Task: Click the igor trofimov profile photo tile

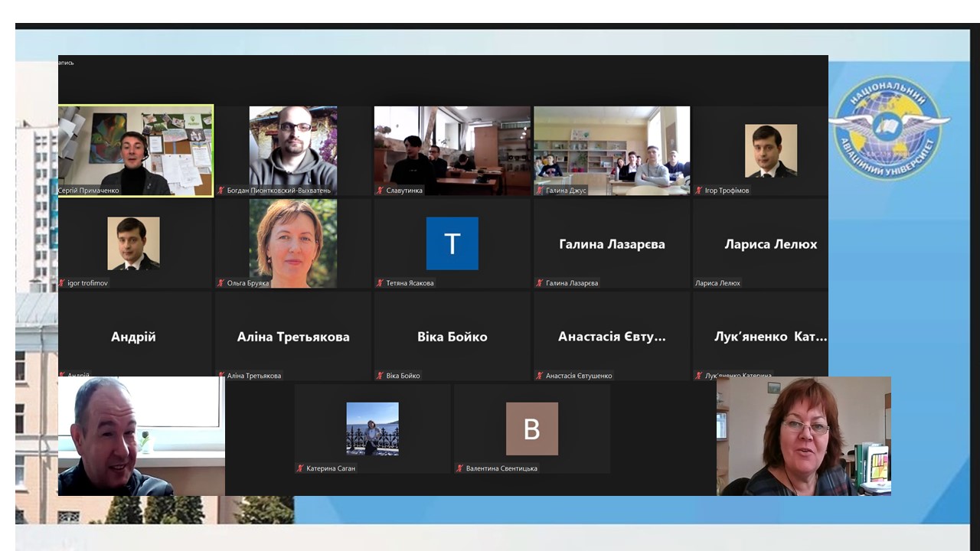Action: [133, 243]
